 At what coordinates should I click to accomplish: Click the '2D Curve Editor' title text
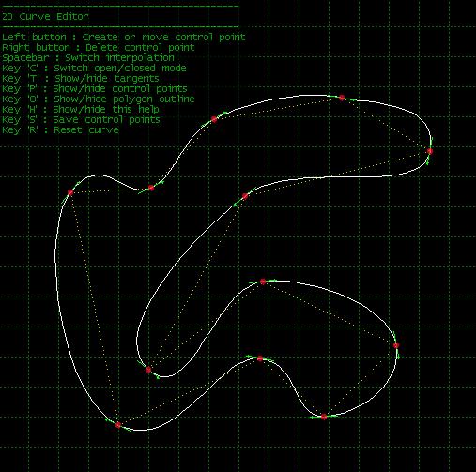[45, 16]
